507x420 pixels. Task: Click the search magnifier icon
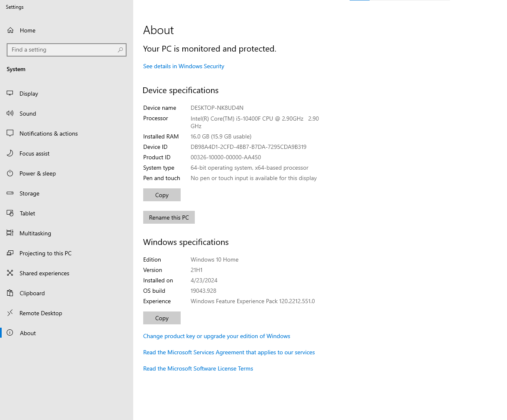tap(120, 50)
